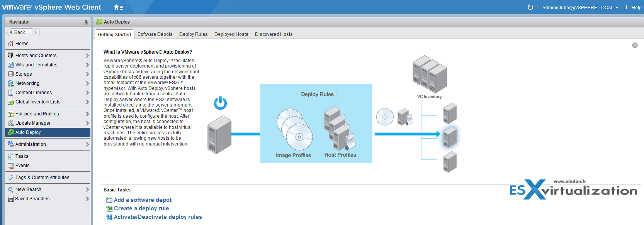Click the Activate/Deactivate deploy rules arrows icon
This screenshot has height=225, width=644.
tap(109, 217)
